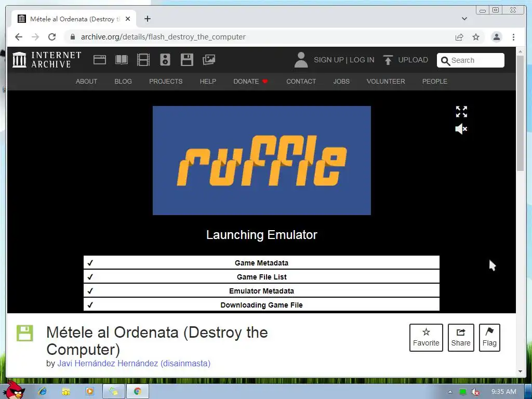Open the Texts book icon
532x399 pixels.
pos(122,60)
